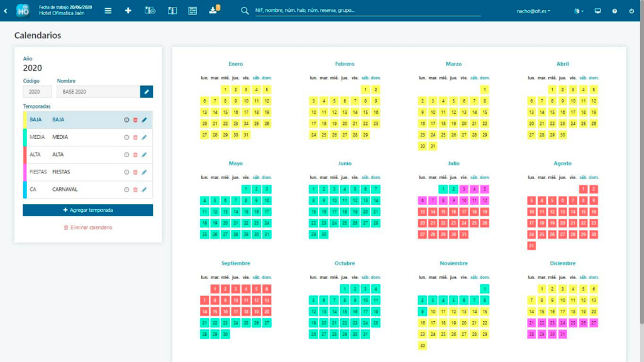Edit the CARNAVAL season with pencil icon
Screen dimensions: 644x362
[x=144, y=190]
